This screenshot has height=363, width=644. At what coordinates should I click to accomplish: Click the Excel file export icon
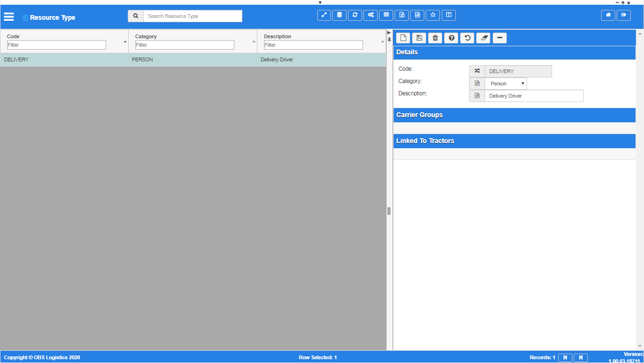click(402, 15)
